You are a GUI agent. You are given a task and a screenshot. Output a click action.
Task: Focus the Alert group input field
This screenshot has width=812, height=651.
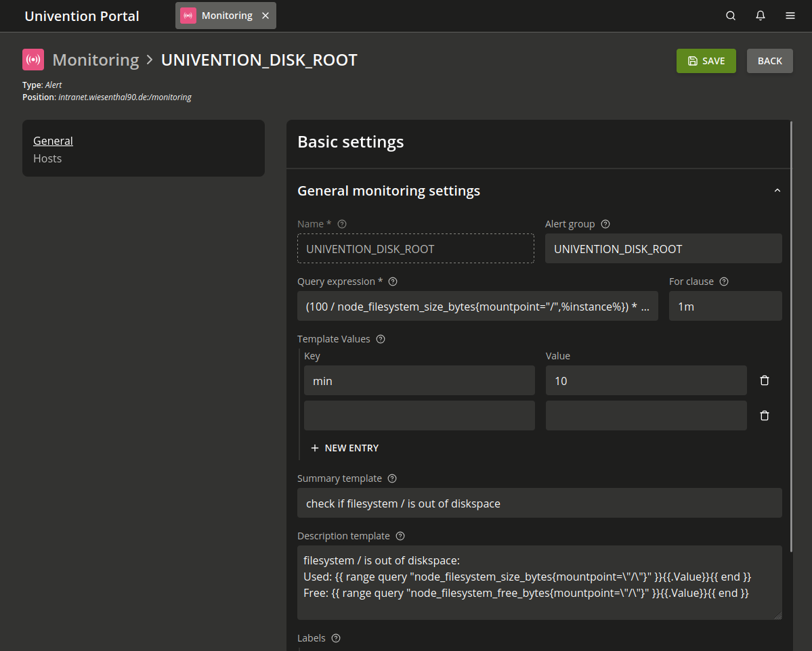pos(664,248)
